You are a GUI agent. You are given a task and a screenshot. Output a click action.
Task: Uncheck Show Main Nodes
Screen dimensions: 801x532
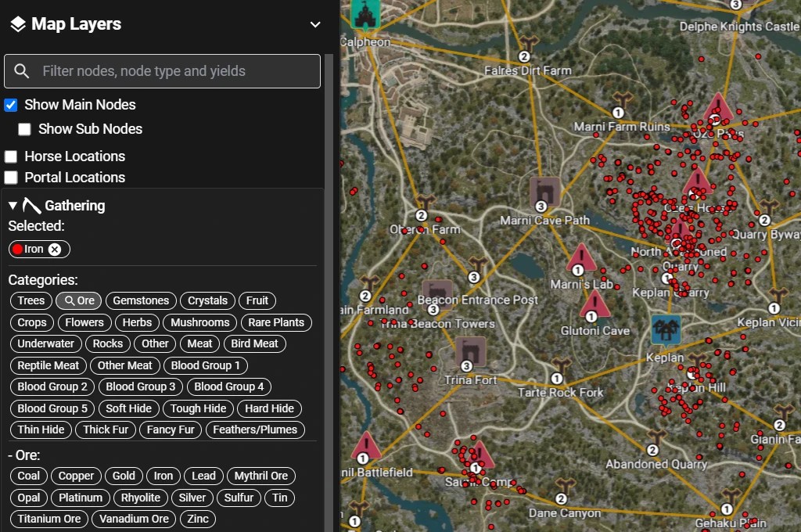pyautogui.click(x=11, y=106)
